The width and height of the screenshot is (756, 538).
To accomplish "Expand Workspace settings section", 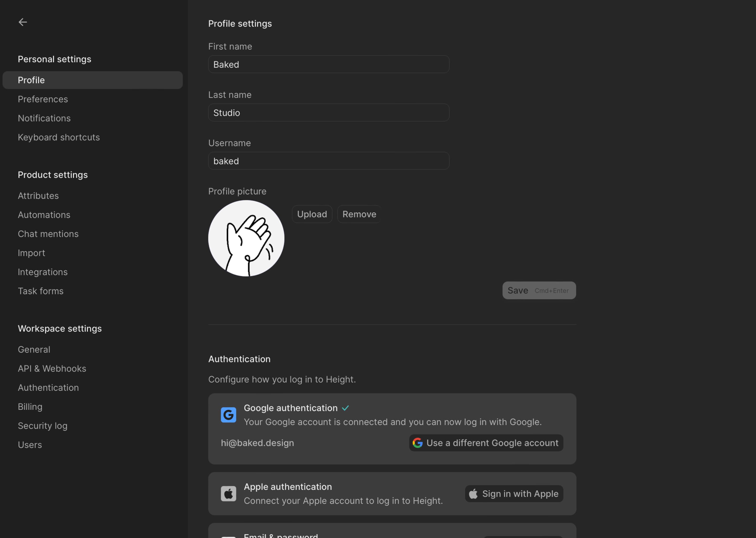I will (x=60, y=328).
